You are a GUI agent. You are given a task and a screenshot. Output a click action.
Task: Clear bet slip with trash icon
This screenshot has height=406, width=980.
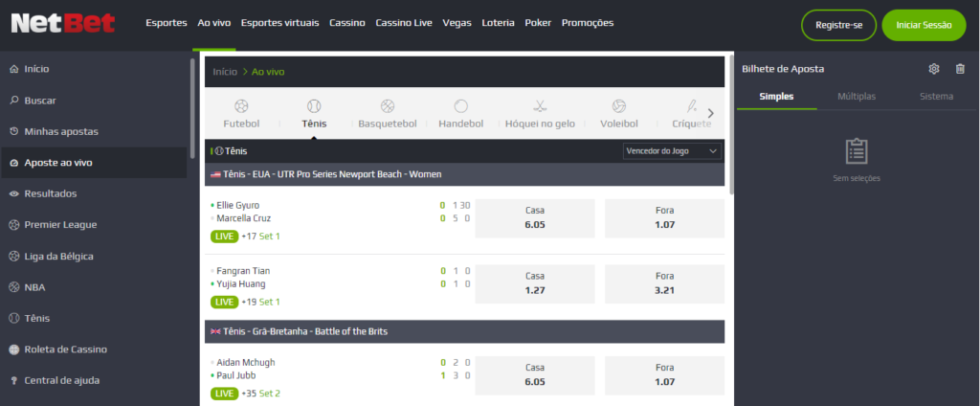pyautogui.click(x=960, y=69)
